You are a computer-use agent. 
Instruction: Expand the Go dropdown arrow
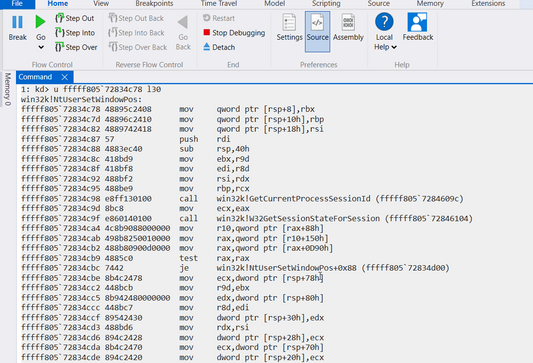pyautogui.click(x=41, y=48)
